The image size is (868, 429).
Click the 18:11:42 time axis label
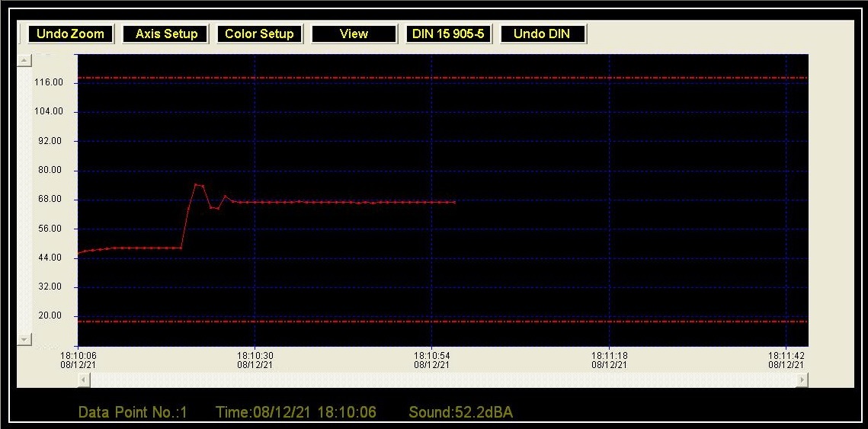pos(786,356)
